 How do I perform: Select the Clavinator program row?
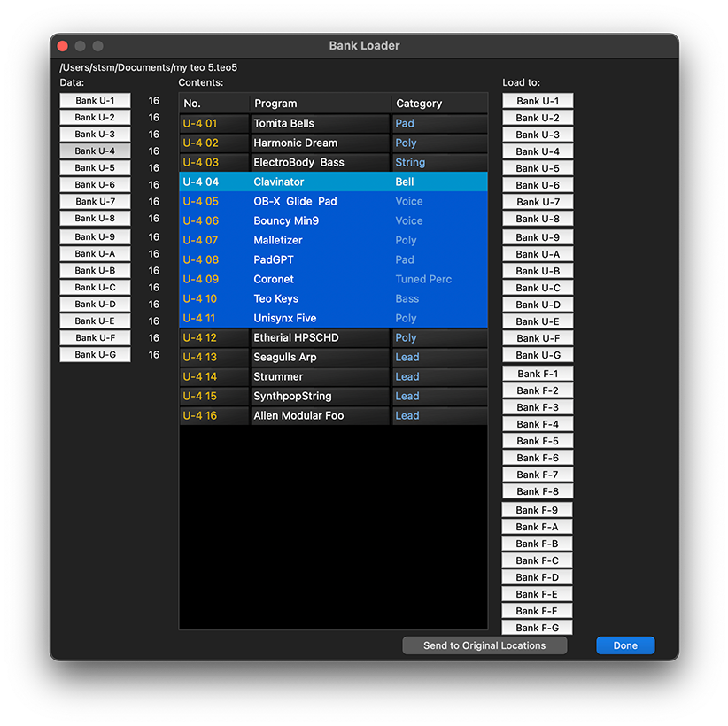[x=333, y=182]
